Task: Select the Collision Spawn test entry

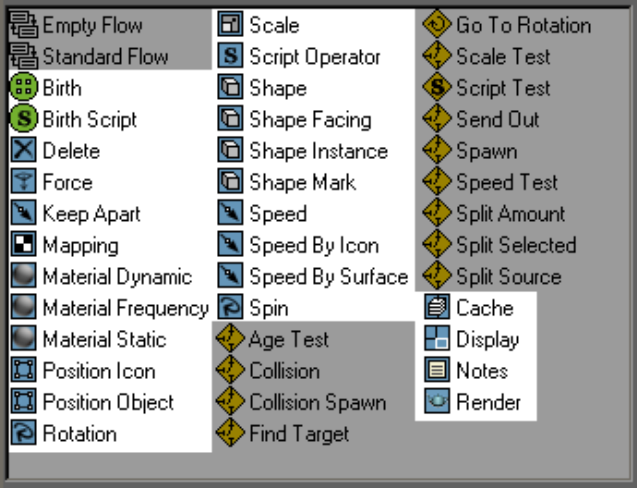Action: click(316, 402)
